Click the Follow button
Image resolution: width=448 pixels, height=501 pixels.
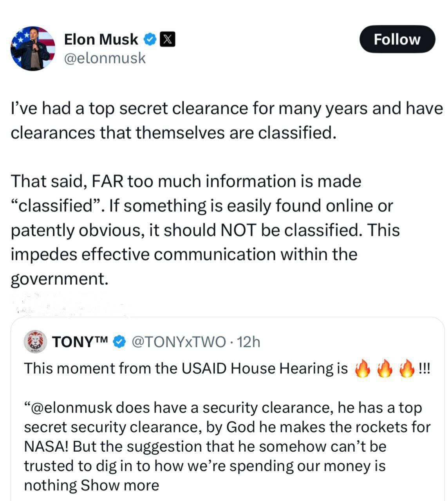point(397,39)
